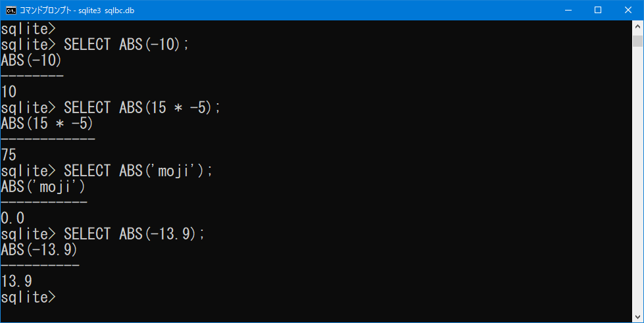This screenshot has height=323, width=644.
Task: Click the empty scrollbar track below the thumb
Action: 637,179
